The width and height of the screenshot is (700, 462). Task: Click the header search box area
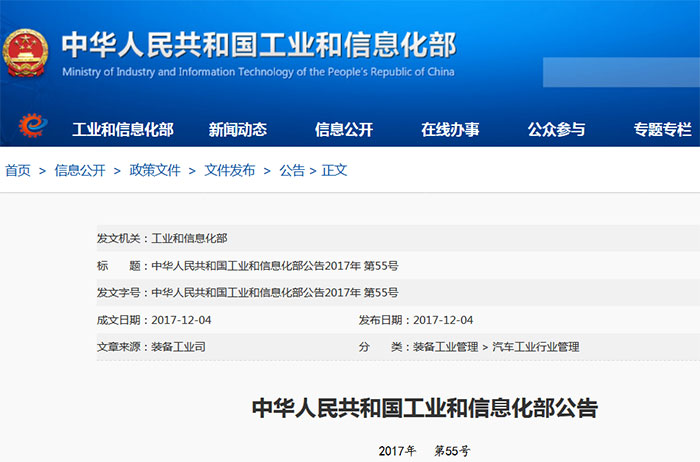pos(621,72)
